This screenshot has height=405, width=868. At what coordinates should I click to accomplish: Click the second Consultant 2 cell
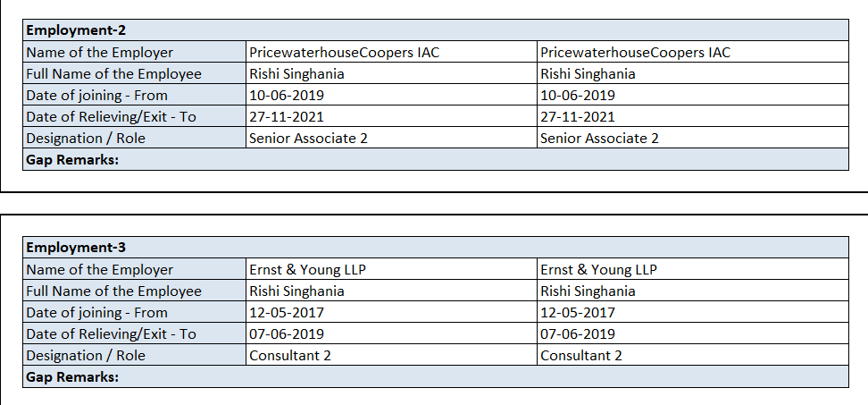[581, 355]
